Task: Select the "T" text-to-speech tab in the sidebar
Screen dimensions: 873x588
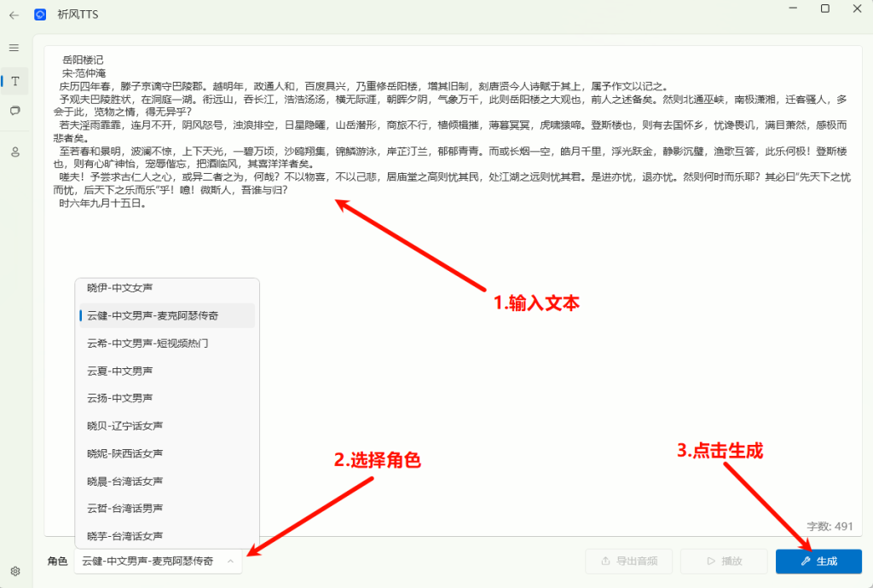Action: coord(14,81)
